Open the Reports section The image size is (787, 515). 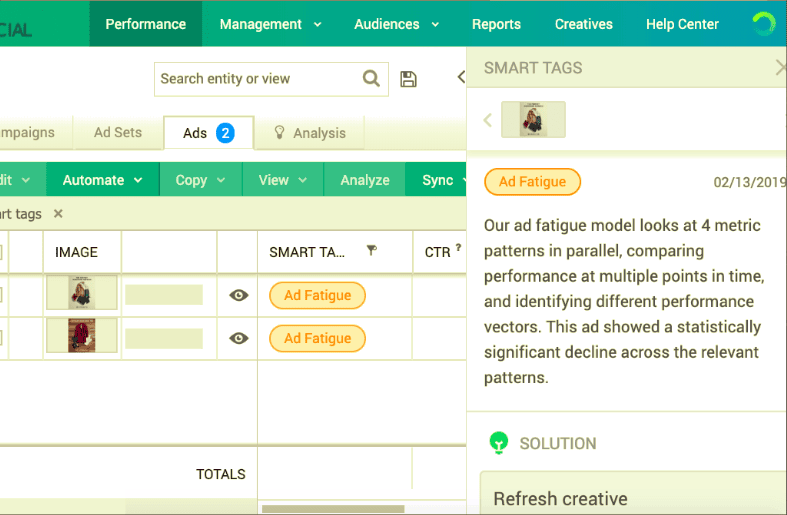pos(496,24)
